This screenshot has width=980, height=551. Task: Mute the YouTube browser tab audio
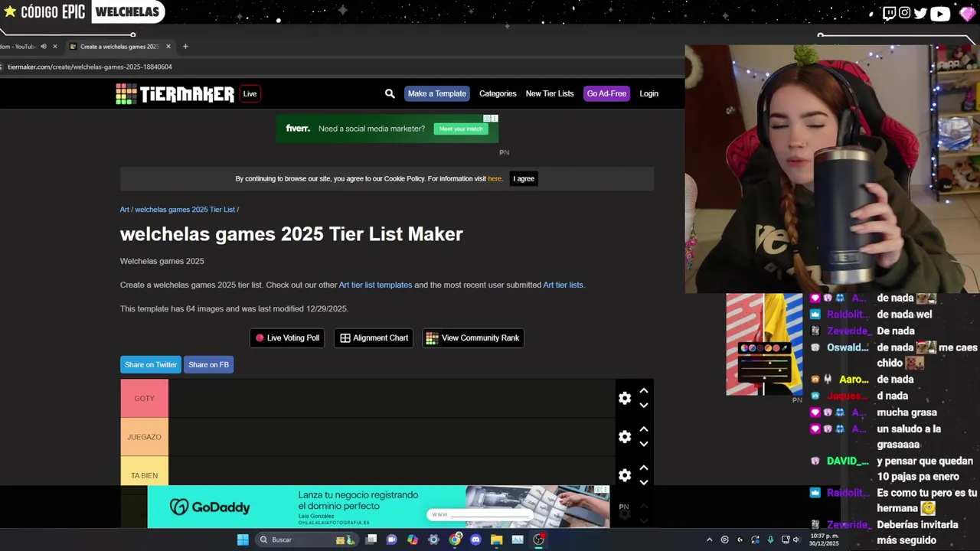click(43, 46)
